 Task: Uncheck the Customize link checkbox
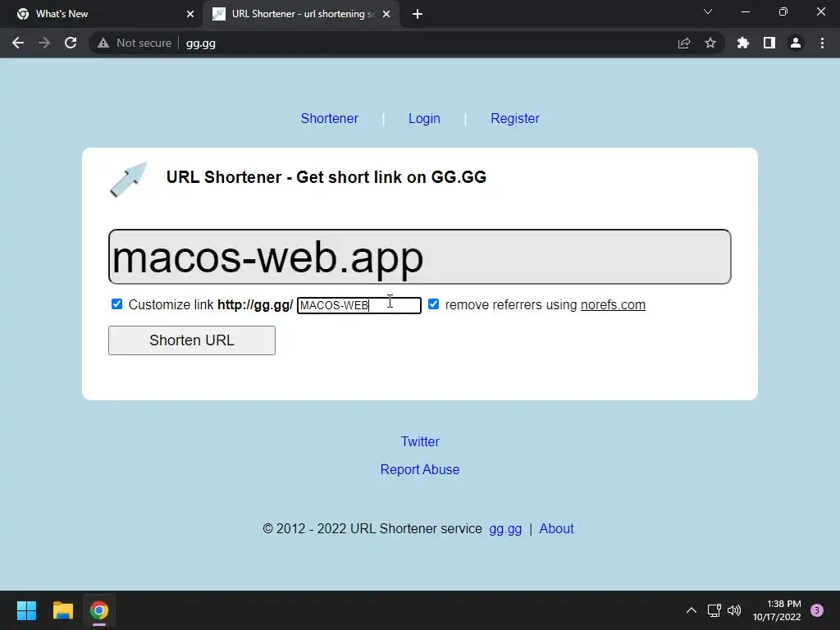click(116, 304)
